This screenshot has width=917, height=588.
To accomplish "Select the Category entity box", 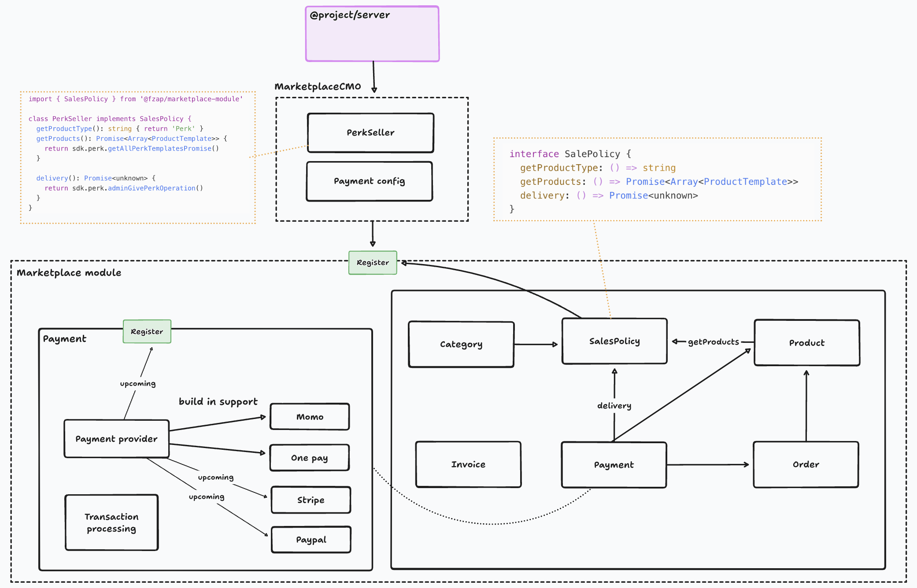I will 461,344.
